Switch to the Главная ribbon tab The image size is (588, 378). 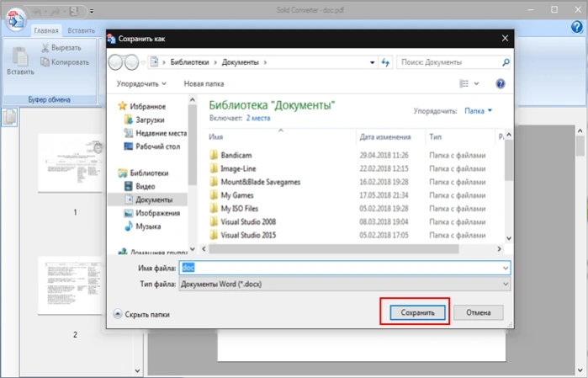click(46, 30)
